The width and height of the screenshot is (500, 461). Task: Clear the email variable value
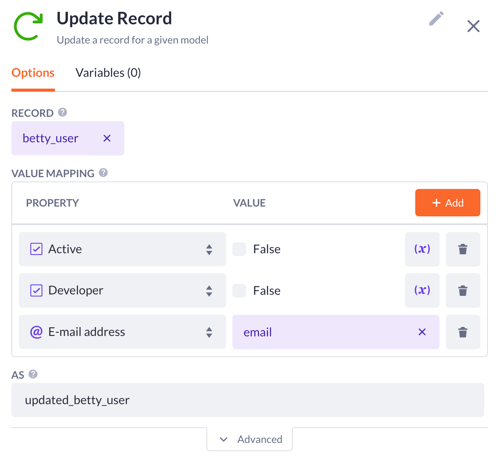422,332
